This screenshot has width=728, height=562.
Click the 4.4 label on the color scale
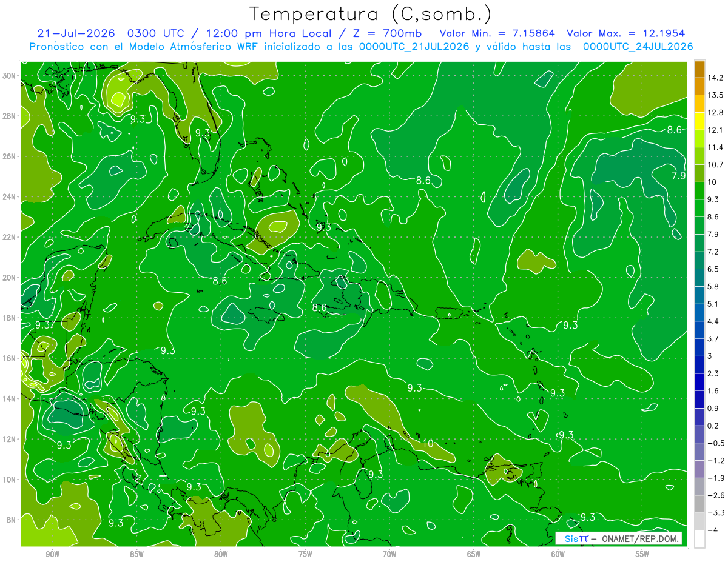tap(713, 321)
